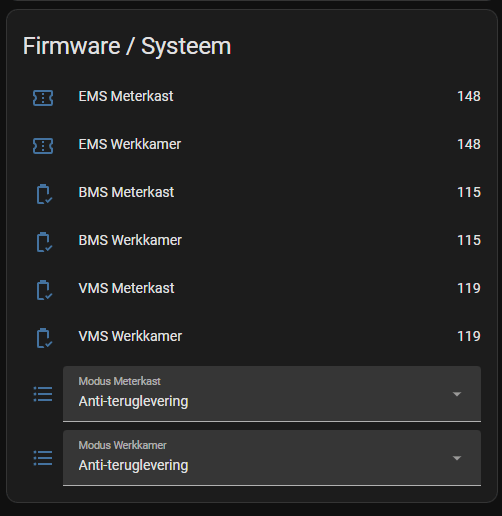Click the list icon beside Modus Meterkast
Screen dimensions: 502x516
click(43, 394)
